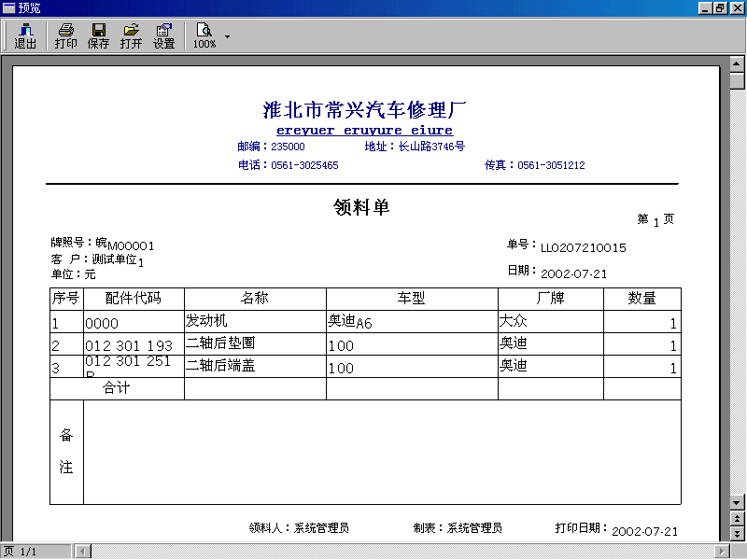Click part code '012 301 251'
This screenshot has width=747, height=560.
pos(134,367)
